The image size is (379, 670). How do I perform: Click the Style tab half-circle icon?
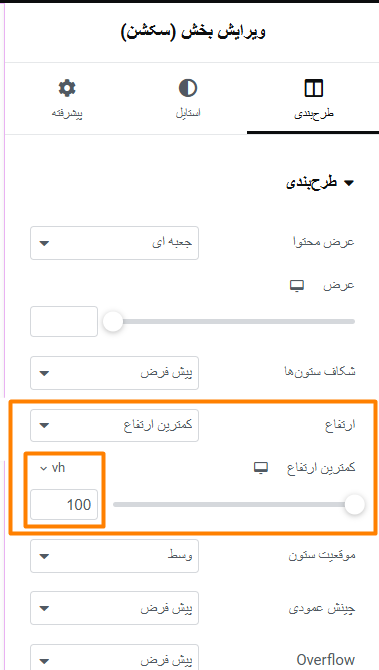pos(188,88)
